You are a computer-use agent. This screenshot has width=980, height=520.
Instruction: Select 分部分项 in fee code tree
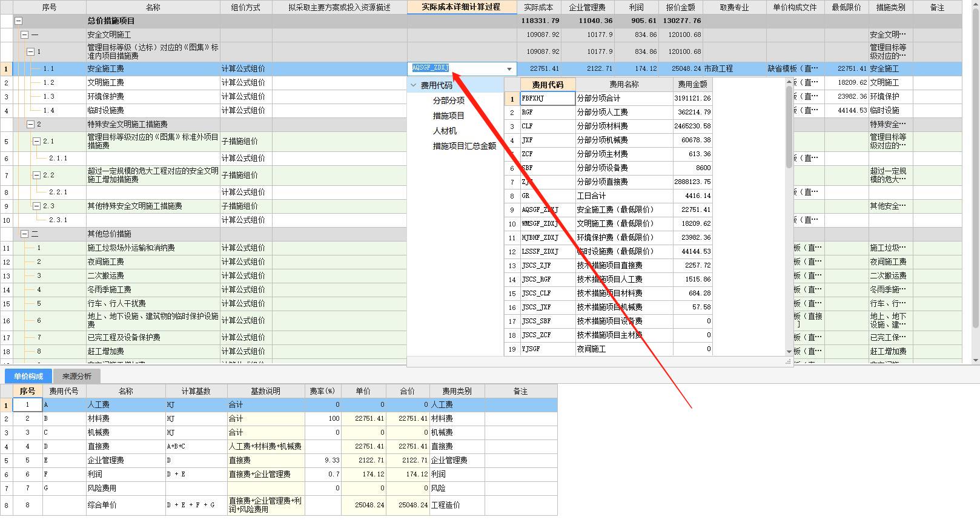click(x=449, y=100)
